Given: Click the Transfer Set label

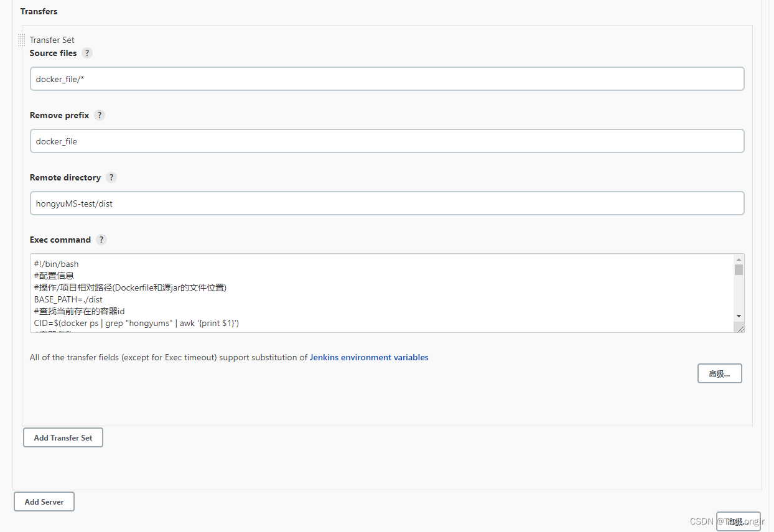Looking at the screenshot, I should (52, 40).
